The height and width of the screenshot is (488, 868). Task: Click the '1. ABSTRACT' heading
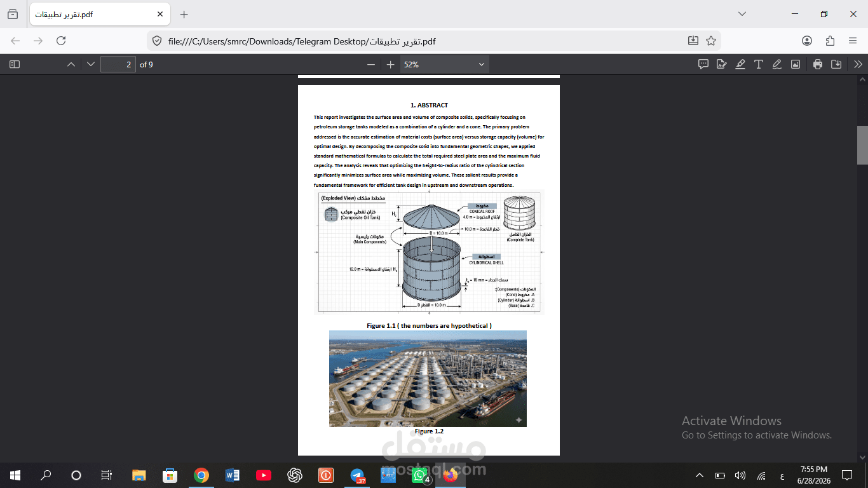429,105
